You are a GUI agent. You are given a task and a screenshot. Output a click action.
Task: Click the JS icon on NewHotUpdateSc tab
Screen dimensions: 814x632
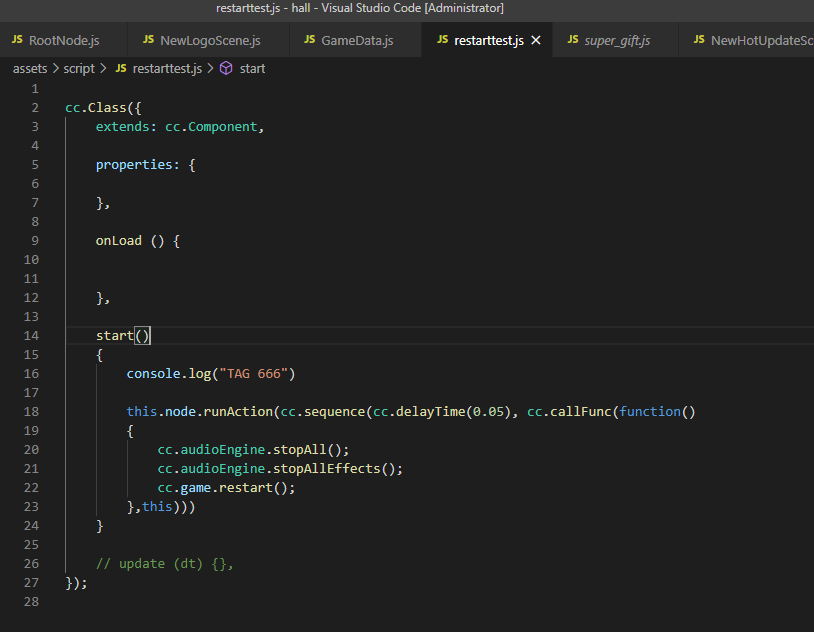(x=699, y=39)
